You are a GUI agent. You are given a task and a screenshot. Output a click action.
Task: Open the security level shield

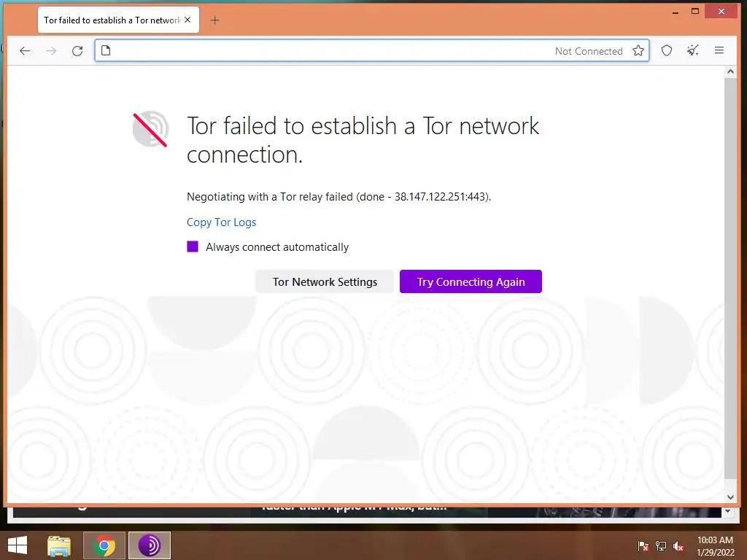pos(667,50)
